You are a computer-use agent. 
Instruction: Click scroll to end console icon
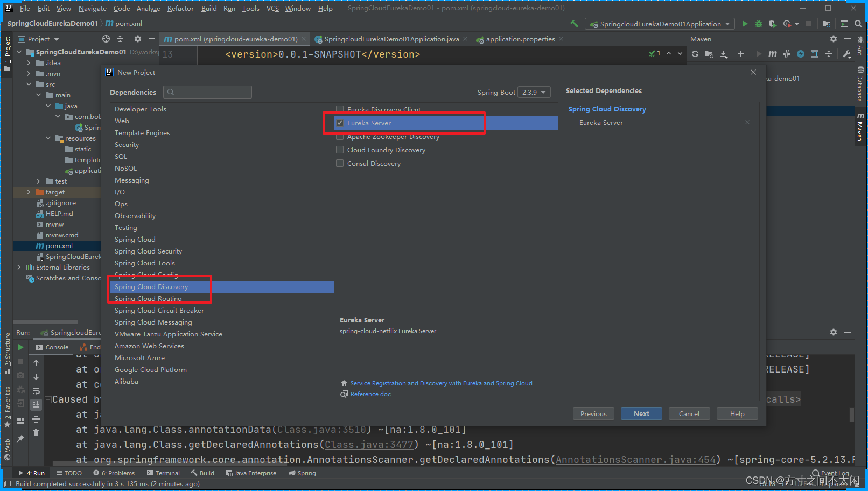coord(36,404)
